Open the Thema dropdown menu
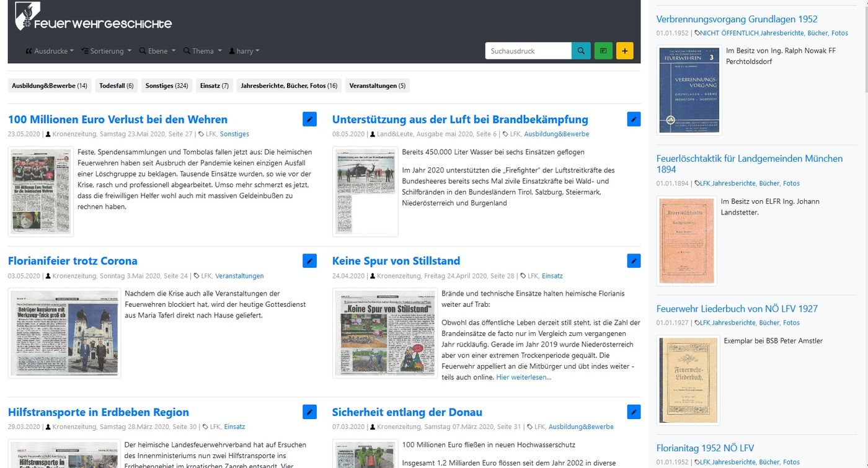Viewport: 868px width, 468px height. click(x=202, y=51)
